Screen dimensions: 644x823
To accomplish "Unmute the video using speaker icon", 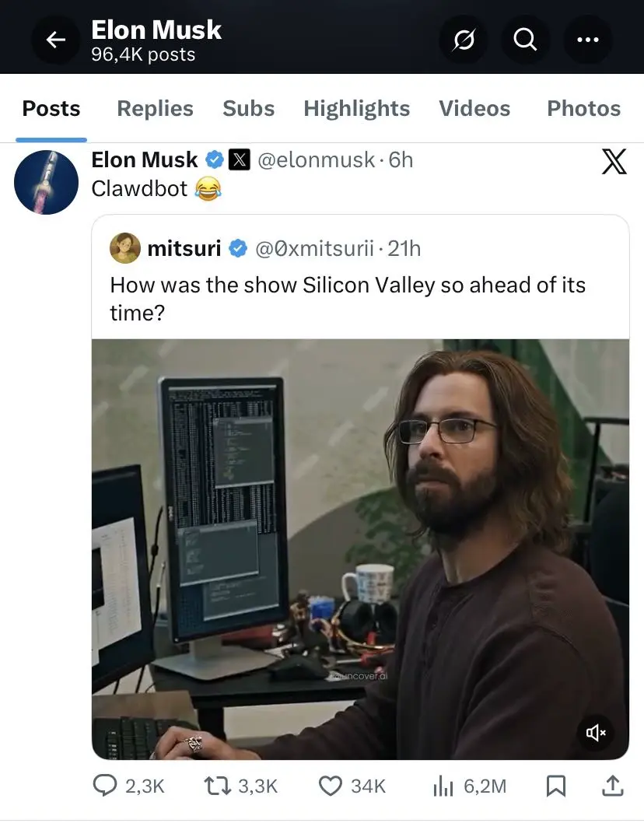I will 595,732.
